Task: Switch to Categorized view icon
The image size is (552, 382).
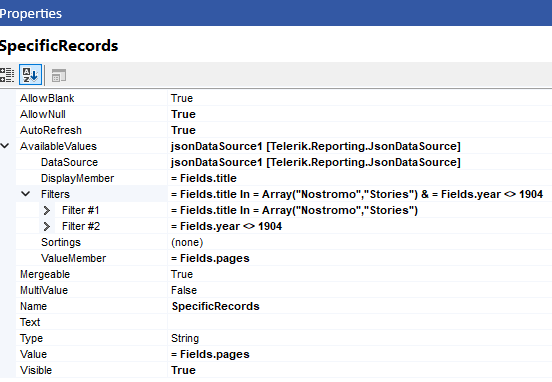Action: (6, 75)
